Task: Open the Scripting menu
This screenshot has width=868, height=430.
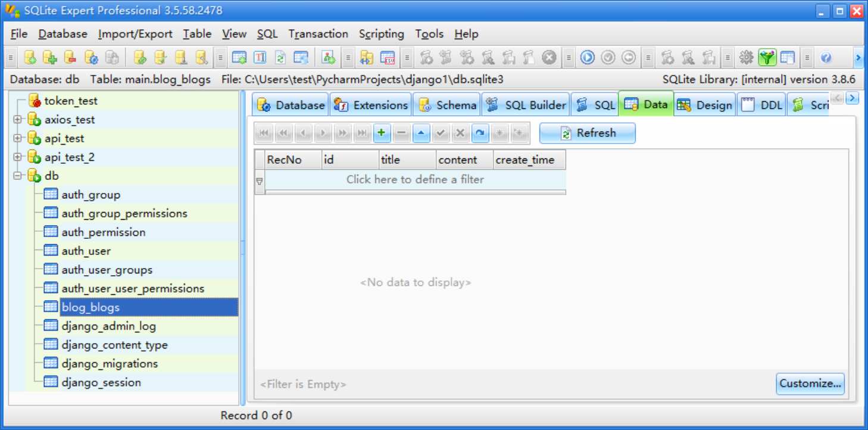Action: [x=382, y=34]
